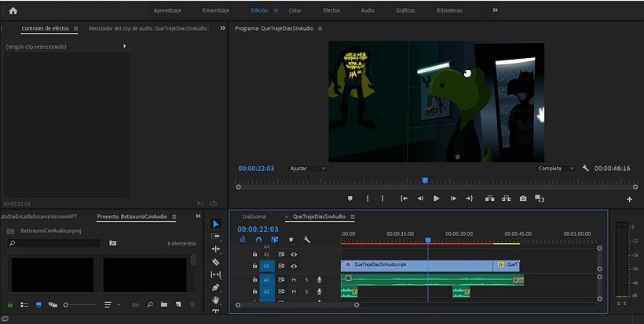Screen dimensions: 644x324
Task: Open Controles de efectos panel menu
Action: [76, 29]
